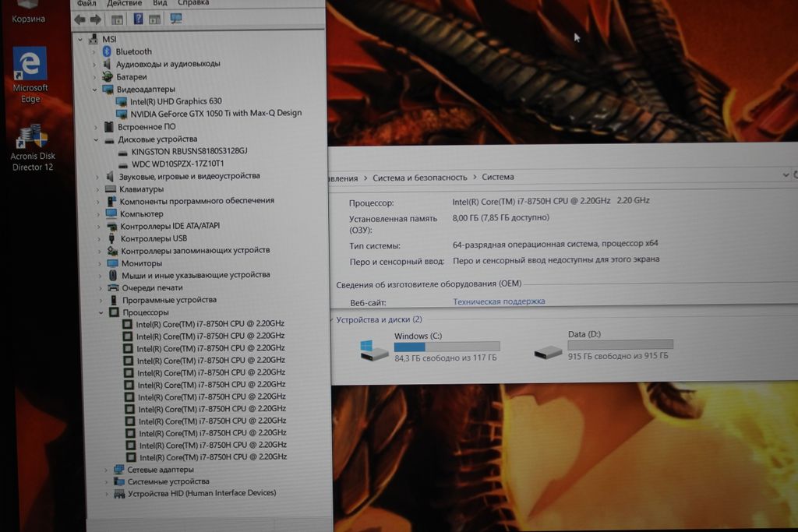The image size is (798, 532).
Task: Toggle the action pane toolbar icon
Action: click(155, 19)
